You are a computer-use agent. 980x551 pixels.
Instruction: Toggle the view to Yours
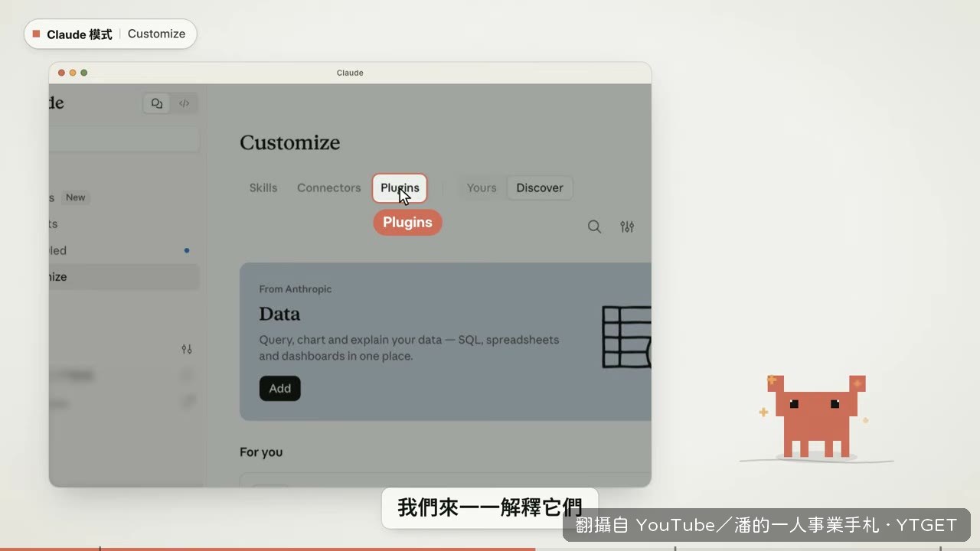click(x=482, y=187)
